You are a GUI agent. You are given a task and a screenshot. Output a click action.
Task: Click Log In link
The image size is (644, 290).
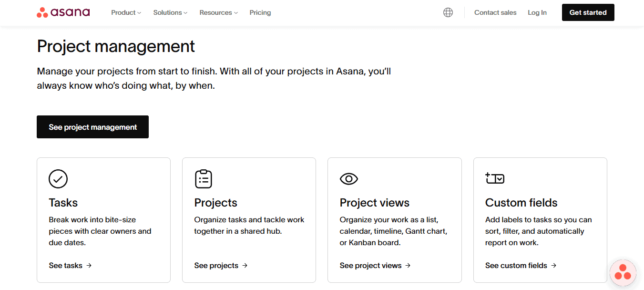[x=537, y=12]
